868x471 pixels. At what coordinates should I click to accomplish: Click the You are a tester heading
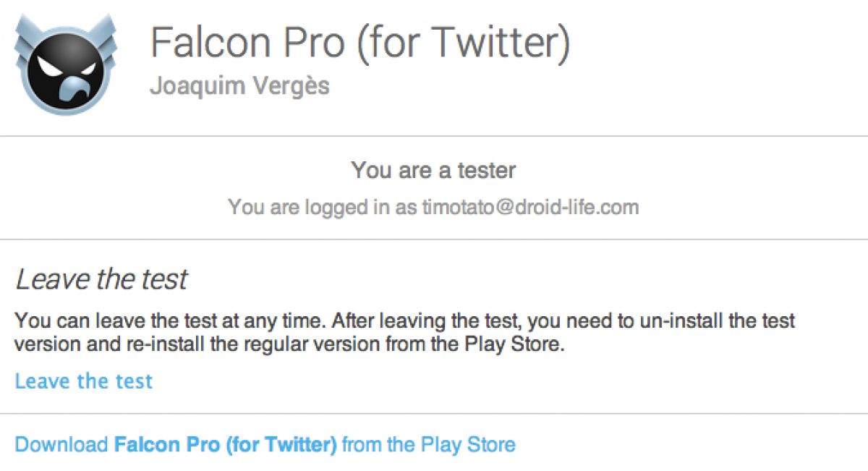[x=433, y=171]
